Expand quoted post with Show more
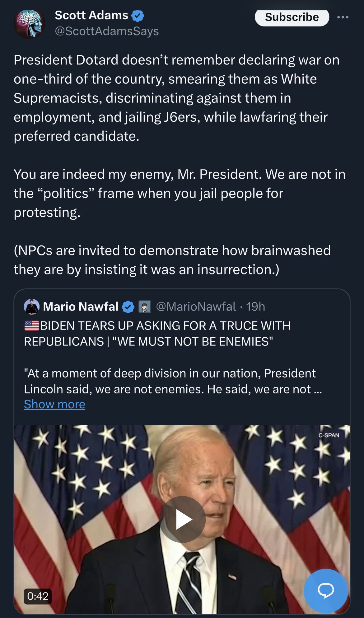The image size is (364, 618). pos(54,404)
